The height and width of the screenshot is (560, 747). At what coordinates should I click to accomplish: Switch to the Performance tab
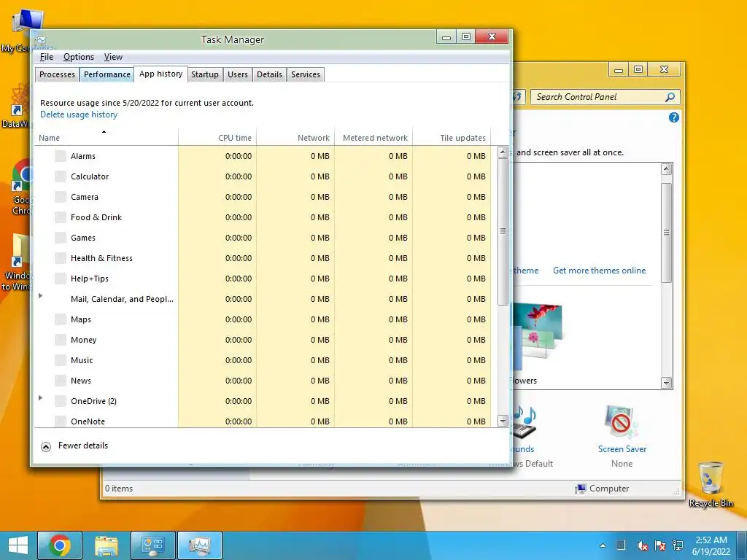click(107, 75)
